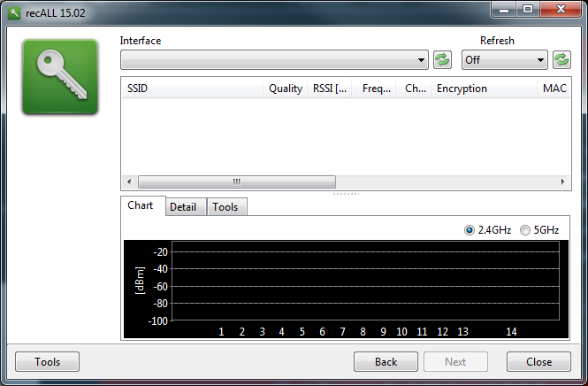Click the right arrow of the horizontal scrollbar
The height and width of the screenshot is (386, 588).
[563, 181]
